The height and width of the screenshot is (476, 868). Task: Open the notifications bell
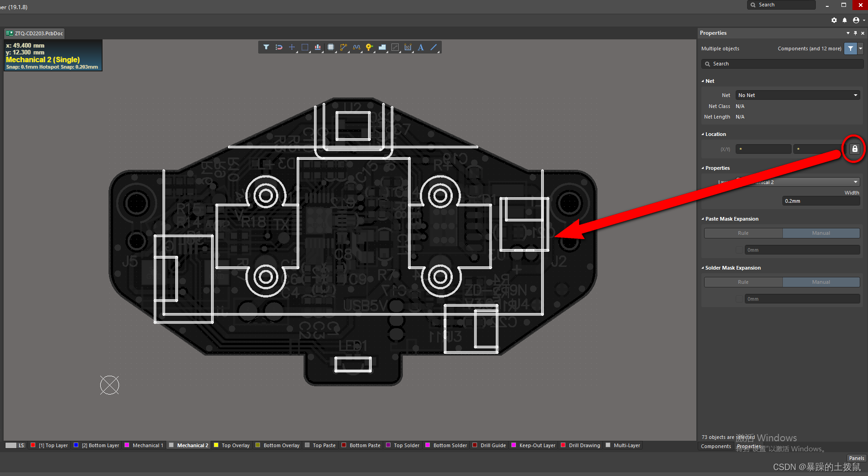[845, 20]
